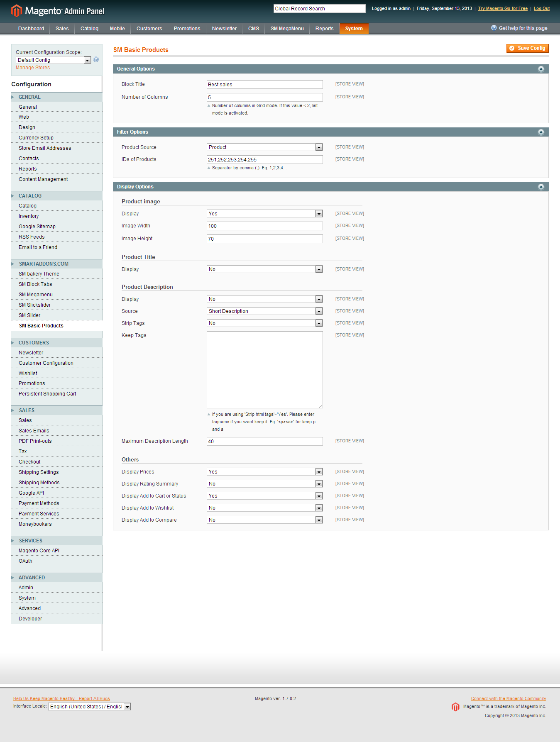The width and height of the screenshot is (560, 742).
Task: Open Display Rating Summary dropdown
Action: pyautogui.click(x=265, y=484)
